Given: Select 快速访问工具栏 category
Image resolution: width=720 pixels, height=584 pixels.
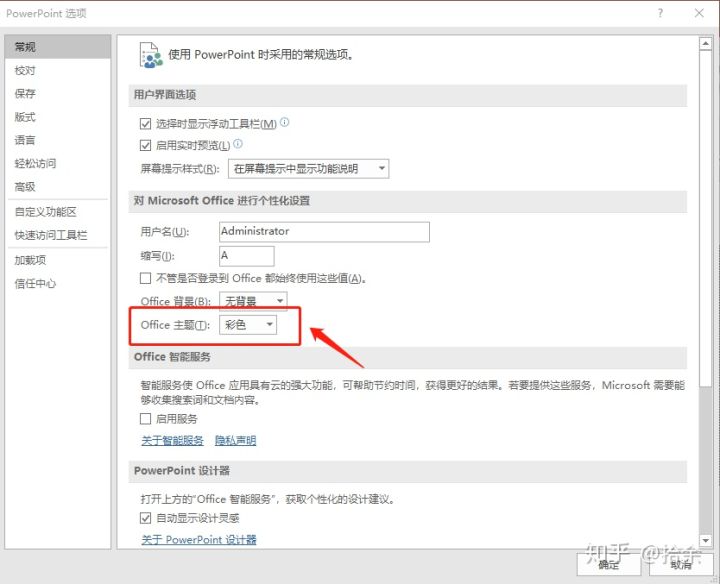Looking at the screenshot, I should click(58, 235).
